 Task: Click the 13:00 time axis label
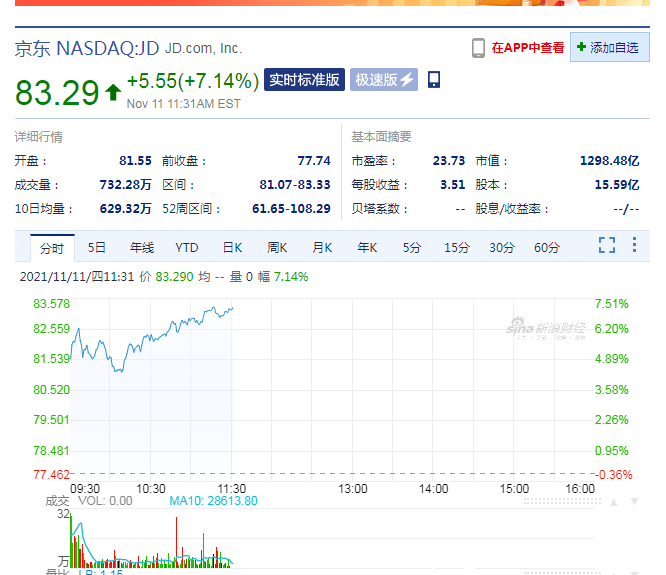tap(353, 489)
